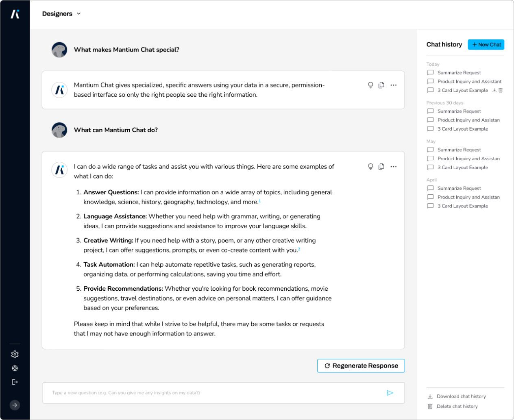Copy the second answer using copy icon
514x420 pixels.
(381, 166)
